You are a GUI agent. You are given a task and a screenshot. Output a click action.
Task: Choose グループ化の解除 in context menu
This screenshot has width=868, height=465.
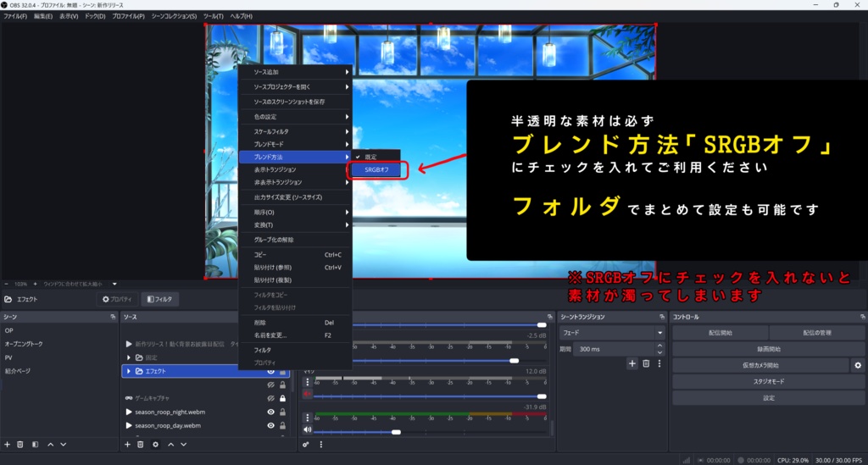tap(296, 240)
